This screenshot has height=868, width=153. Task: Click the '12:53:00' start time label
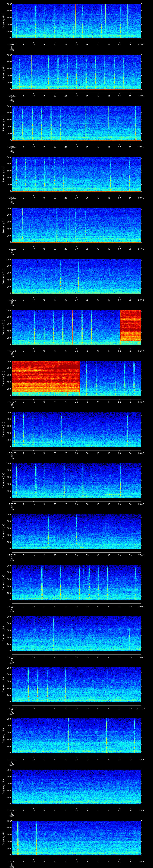[x=12, y=402]
